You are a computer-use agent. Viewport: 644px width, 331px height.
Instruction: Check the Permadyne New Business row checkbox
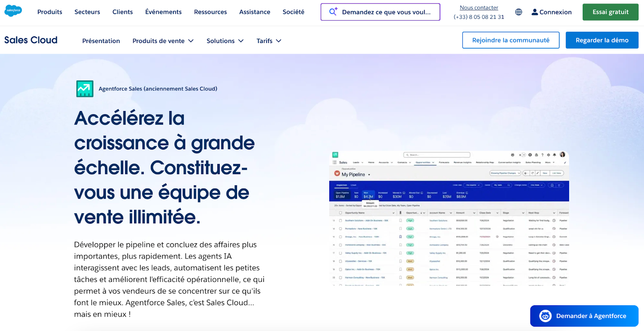(x=341, y=228)
